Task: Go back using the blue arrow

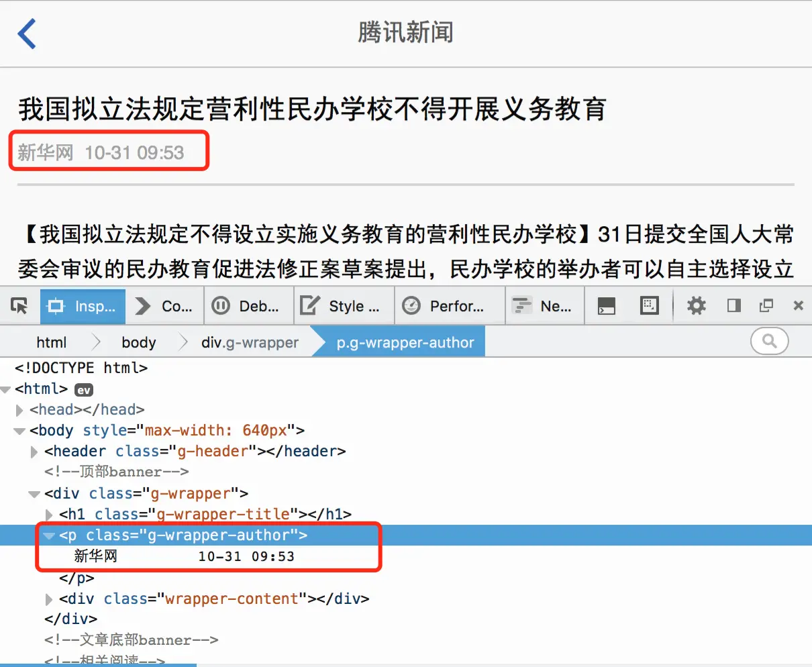Action: [x=27, y=34]
